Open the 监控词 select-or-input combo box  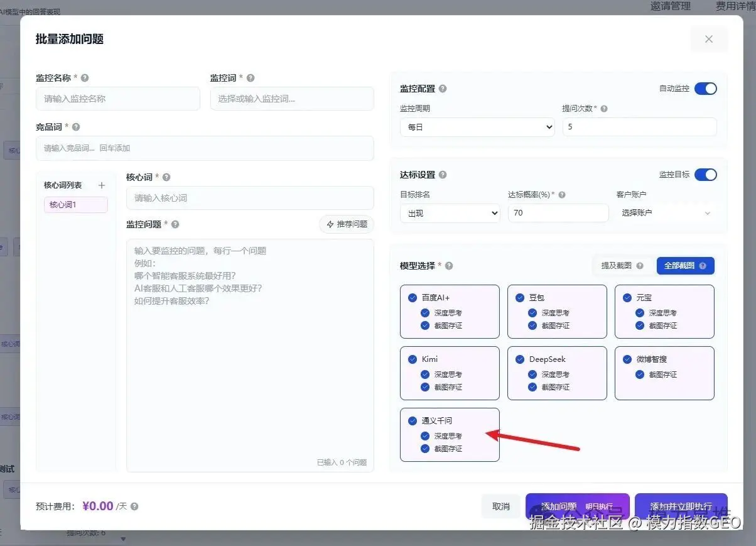292,99
